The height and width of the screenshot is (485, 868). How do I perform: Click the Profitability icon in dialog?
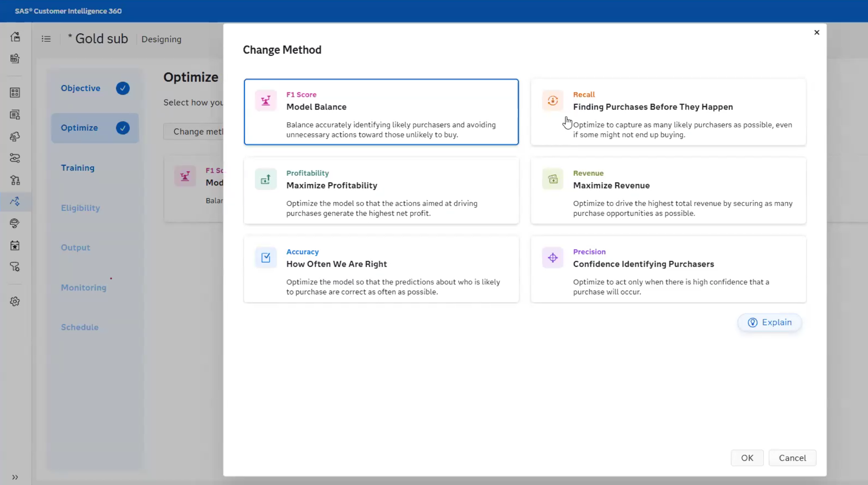[x=266, y=179]
